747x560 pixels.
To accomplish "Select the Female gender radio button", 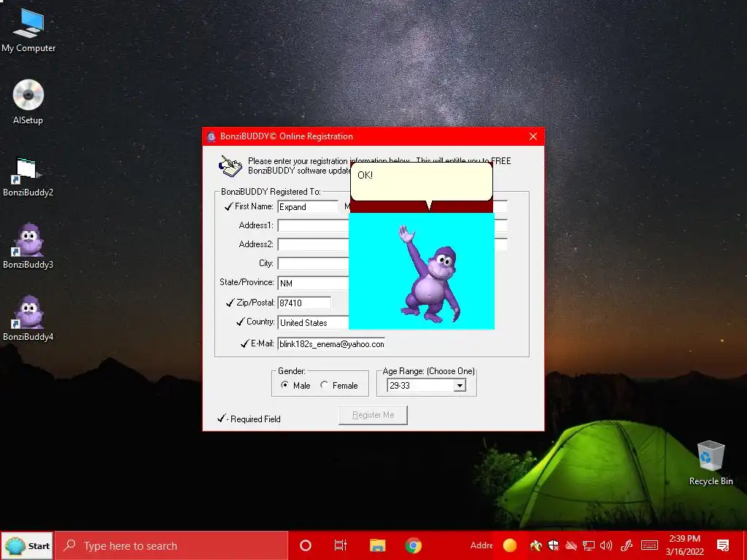I will 325,385.
